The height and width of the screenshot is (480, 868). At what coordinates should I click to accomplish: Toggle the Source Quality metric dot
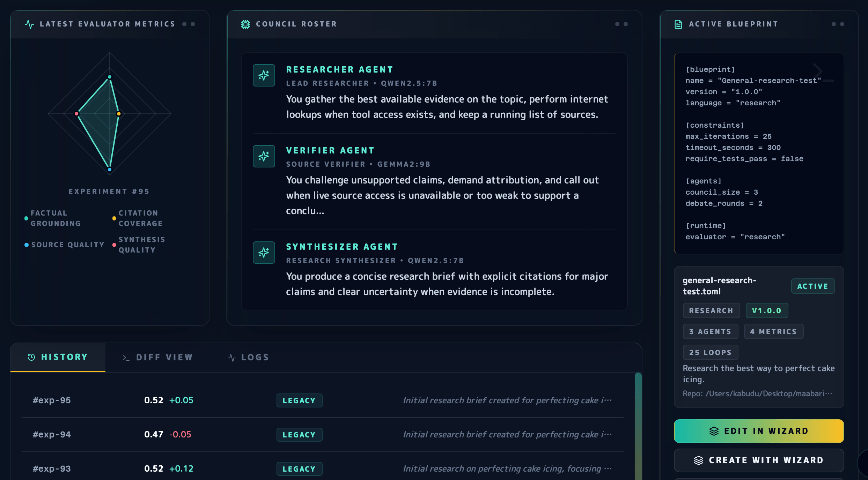pyautogui.click(x=27, y=245)
